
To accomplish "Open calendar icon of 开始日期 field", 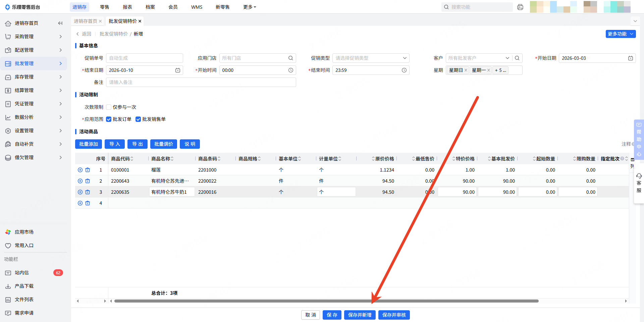I will [631, 58].
